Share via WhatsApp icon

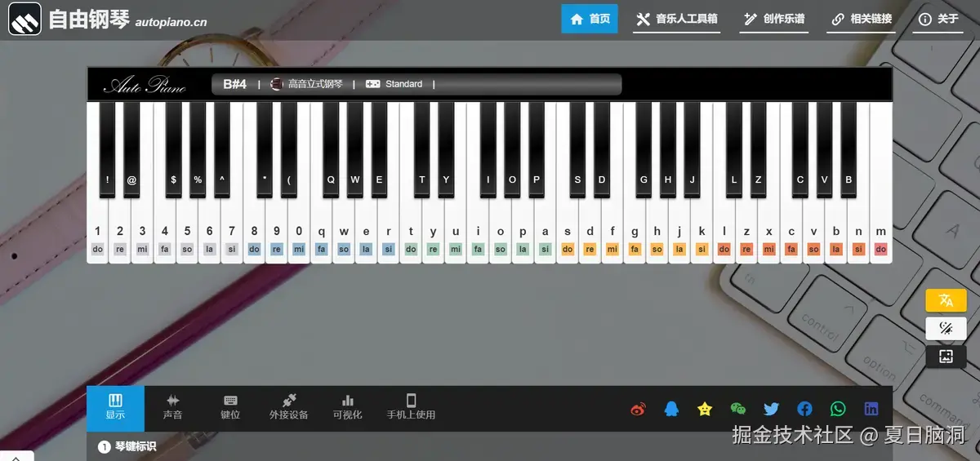coord(838,409)
